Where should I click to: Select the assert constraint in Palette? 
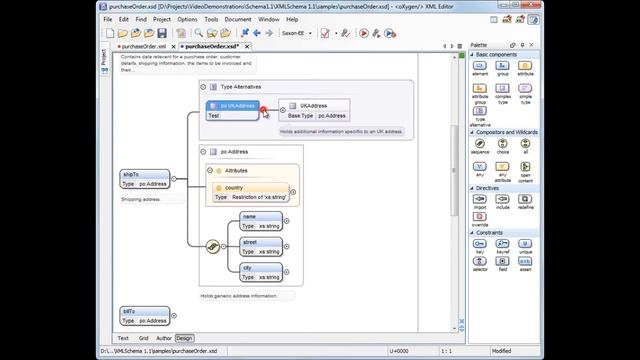(525, 264)
